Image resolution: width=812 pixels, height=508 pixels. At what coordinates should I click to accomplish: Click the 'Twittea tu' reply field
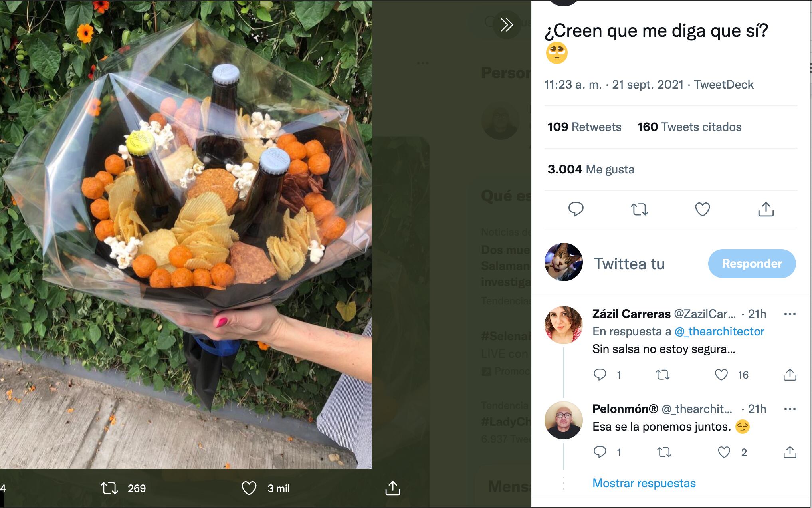pyautogui.click(x=629, y=264)
